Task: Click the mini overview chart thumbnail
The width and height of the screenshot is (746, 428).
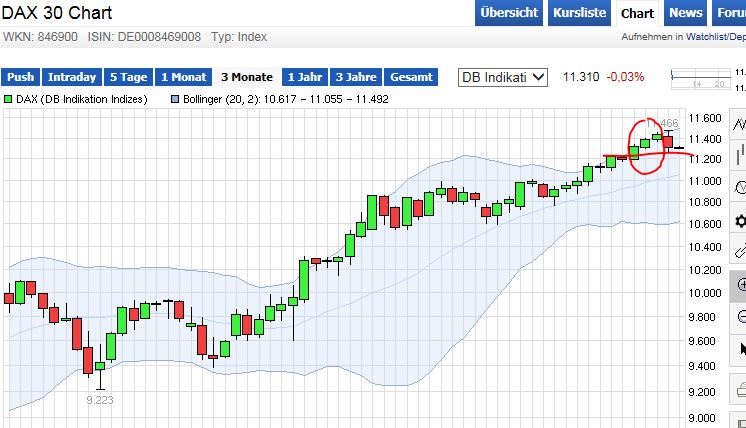Action: point(700,78)
